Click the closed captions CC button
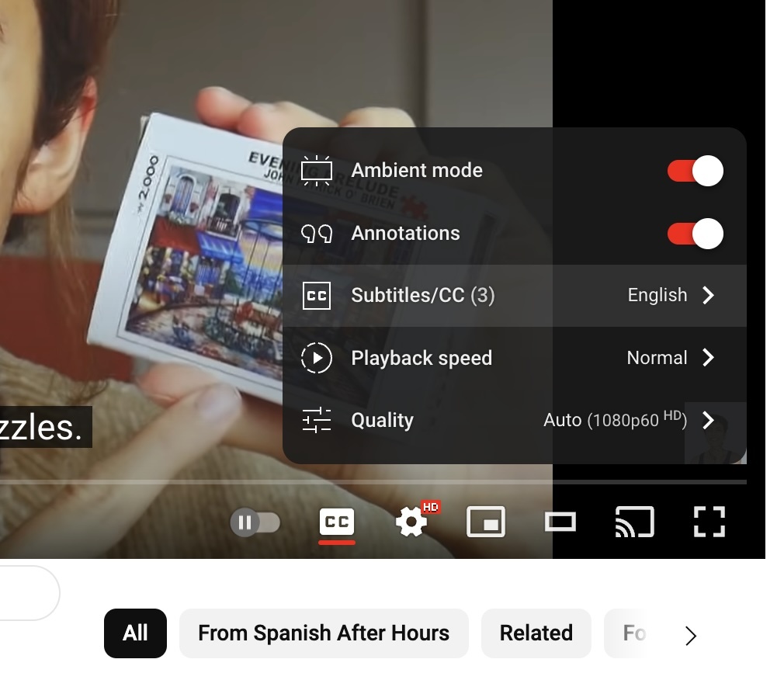Viewport: 784px width, 680px height. [x=337, y=522]
